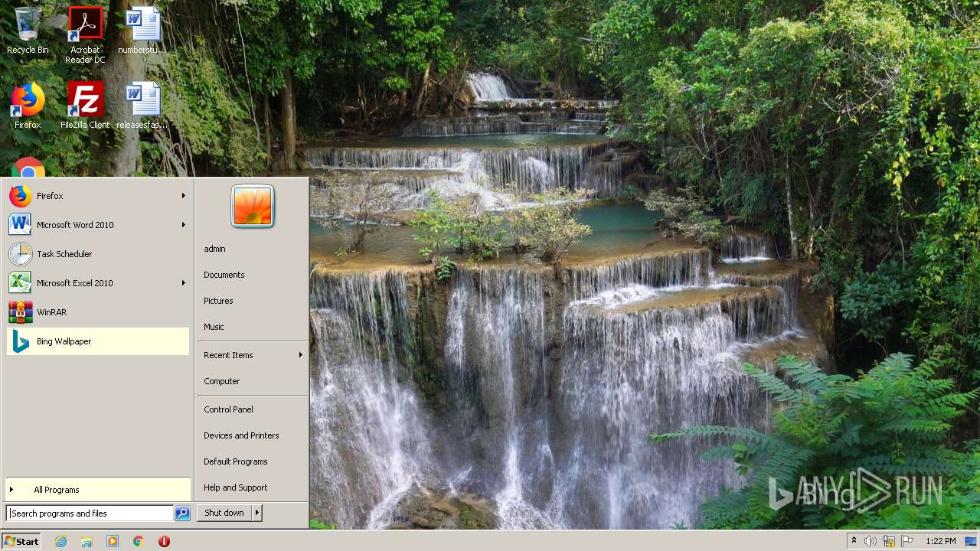This screenshot has height=551, width=980.
Task: Open the admin user folder link
Action: click(x=253, y=249)
